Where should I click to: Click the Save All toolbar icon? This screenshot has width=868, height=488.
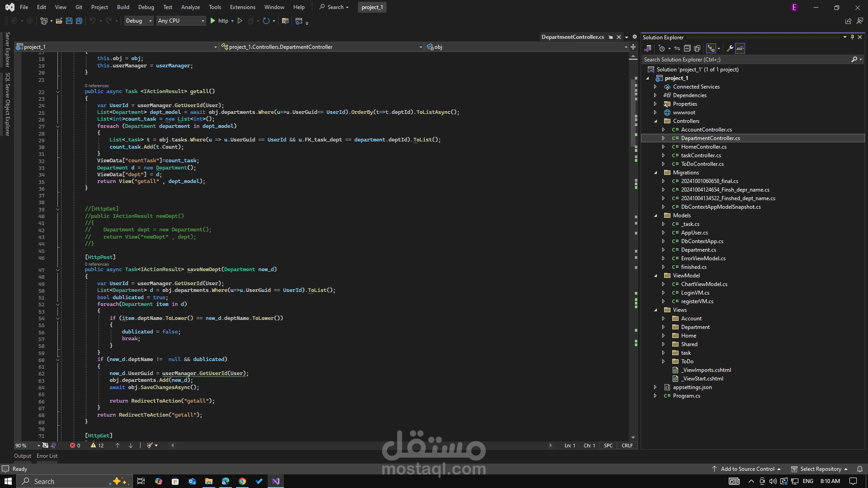pyautogui.click(x=79, y=21)
